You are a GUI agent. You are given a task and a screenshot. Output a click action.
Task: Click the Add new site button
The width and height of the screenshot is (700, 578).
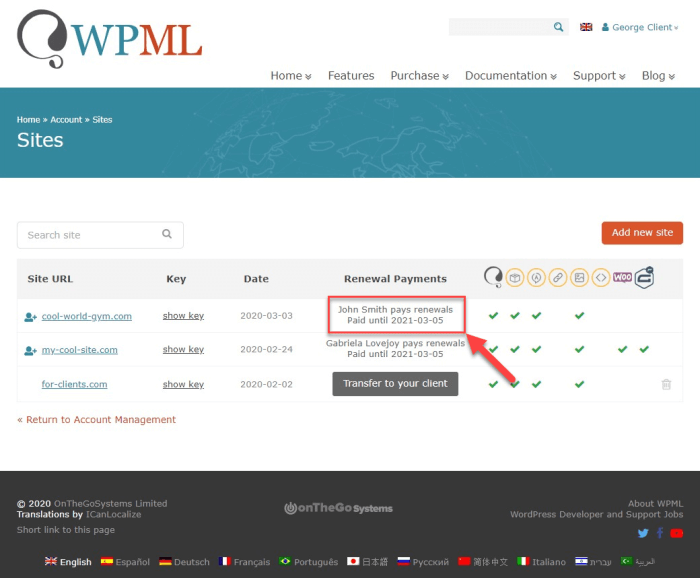click(x=642, y=233)
